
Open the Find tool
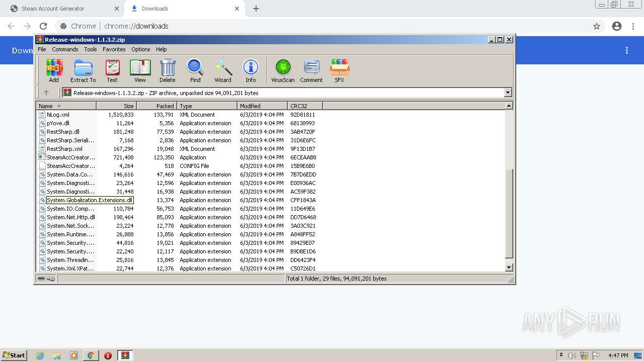click(x=195, y=71)
